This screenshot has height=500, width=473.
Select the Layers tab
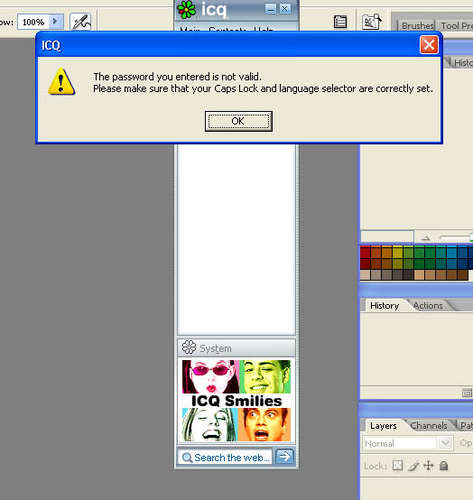coord(383,426)
